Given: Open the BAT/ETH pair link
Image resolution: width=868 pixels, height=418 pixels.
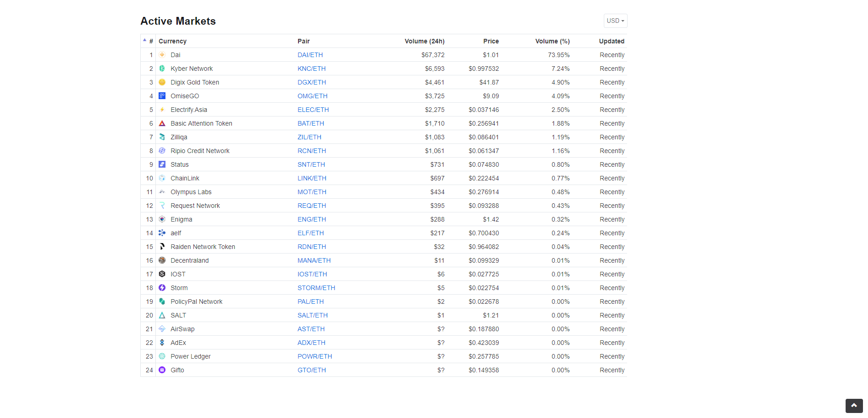Looking at the screenshot, I should tap(311, 123).
